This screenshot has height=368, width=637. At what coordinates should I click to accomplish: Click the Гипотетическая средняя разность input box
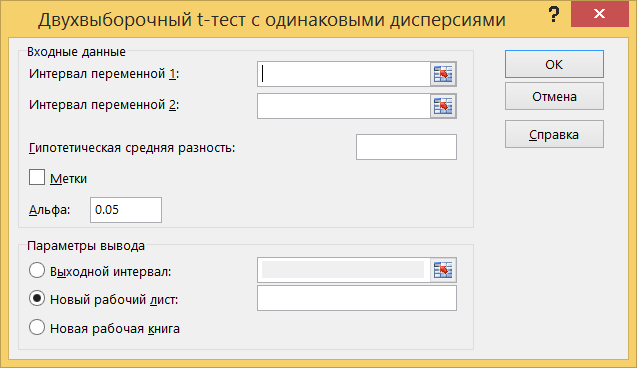click(406, 147)
